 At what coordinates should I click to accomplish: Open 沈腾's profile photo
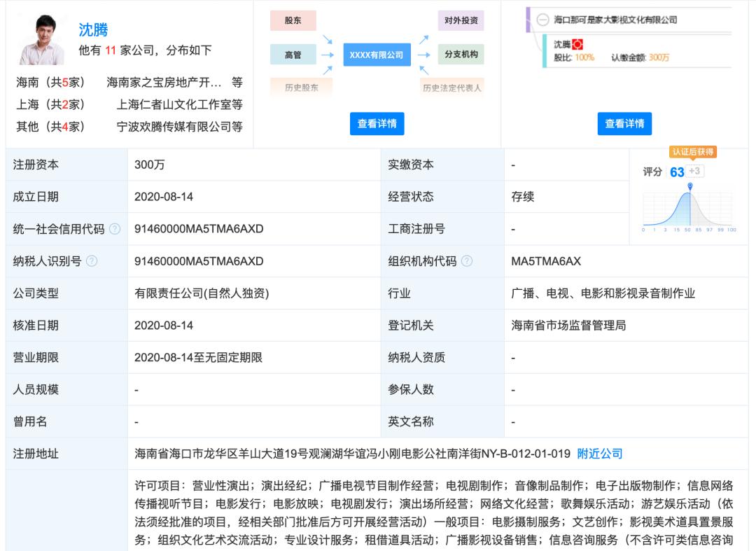point(41,39)
